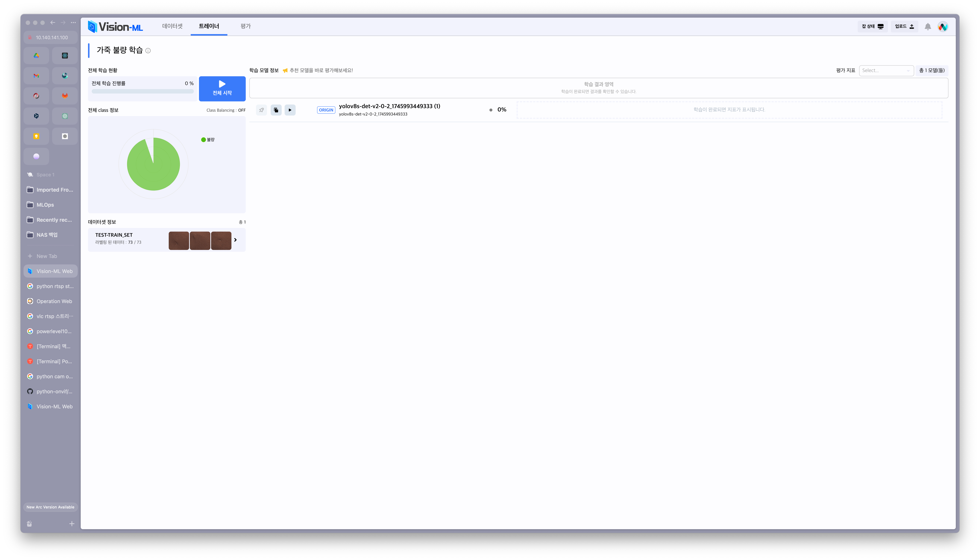Click the Space 1 label in sidebar

coord(45,175)
